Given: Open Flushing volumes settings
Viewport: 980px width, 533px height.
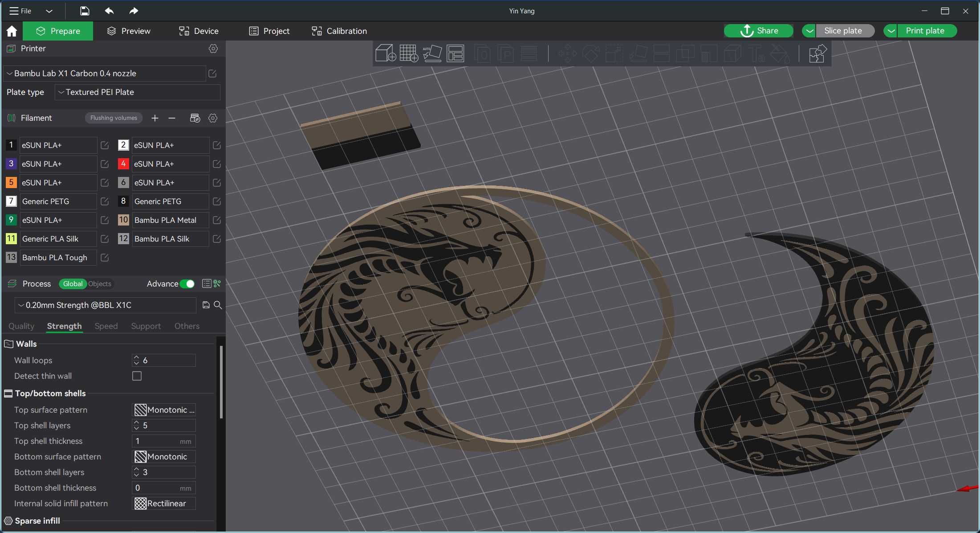Looking at the screenshot, I should click(114, 118).
